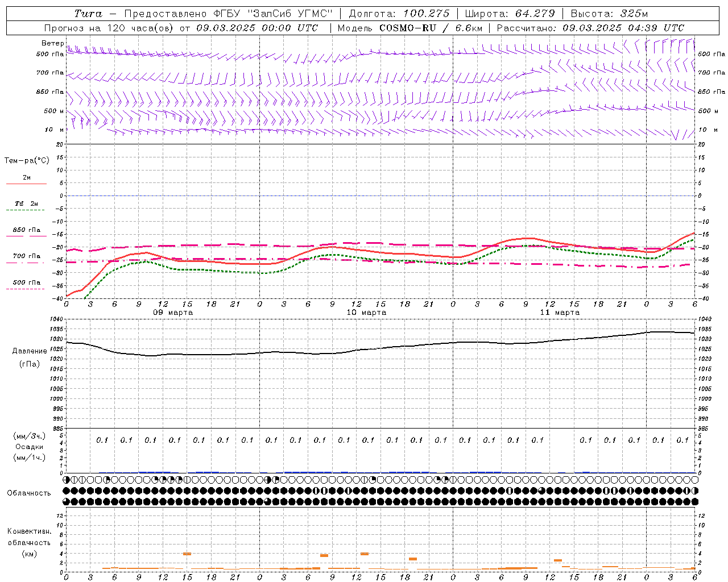
Task: Click the "2м" temperature legend entry
Action: pos(27,178)
